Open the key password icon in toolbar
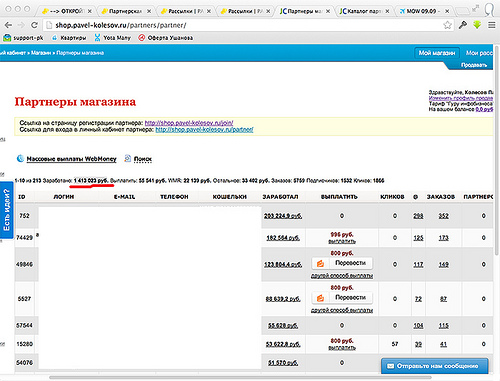Viewport: 500px width, 381px height. pyautogui.click(x=463, y=25)
